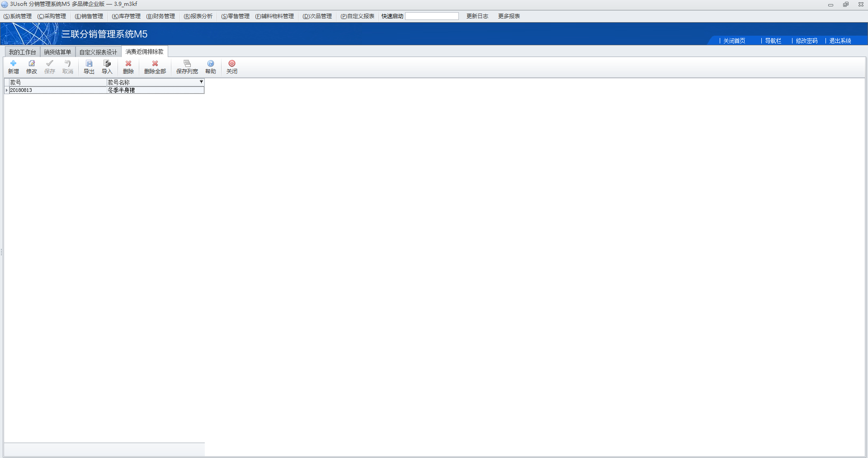Click the 关闭首页 link in header
This screenshot has height=458, width=868.
coord(734,41)
